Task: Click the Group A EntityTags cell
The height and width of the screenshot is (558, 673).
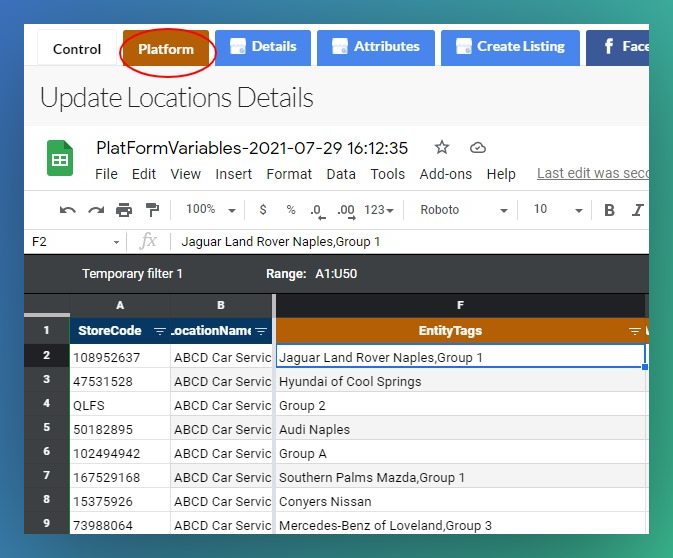Action: click(461, 453)
